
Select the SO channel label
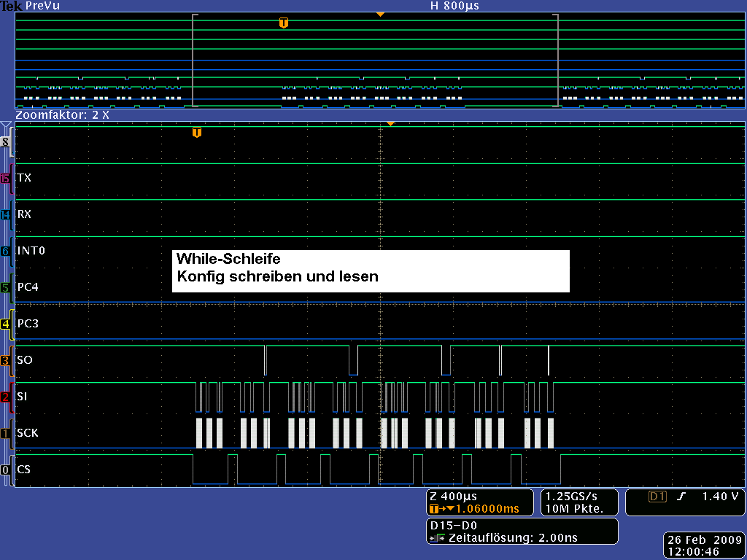(25, 360)
